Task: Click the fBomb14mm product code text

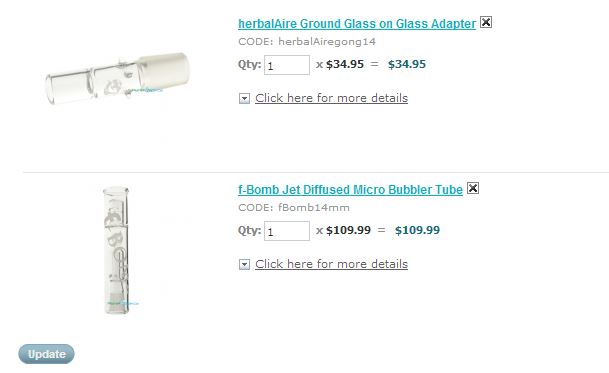Action: tap(313, 207)
